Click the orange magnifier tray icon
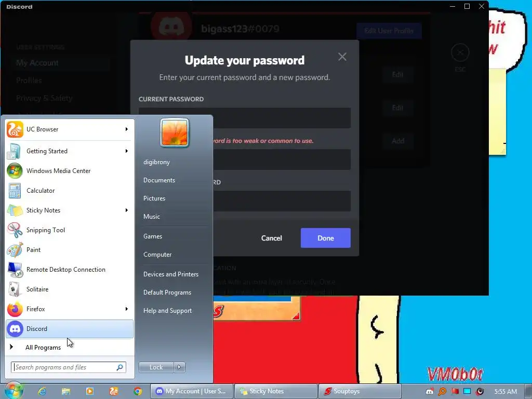 [x=442, y=392]
